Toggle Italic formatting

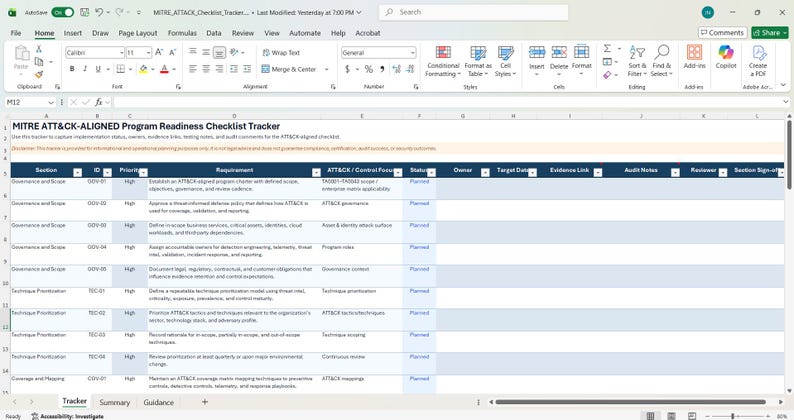tap(85, 69)
